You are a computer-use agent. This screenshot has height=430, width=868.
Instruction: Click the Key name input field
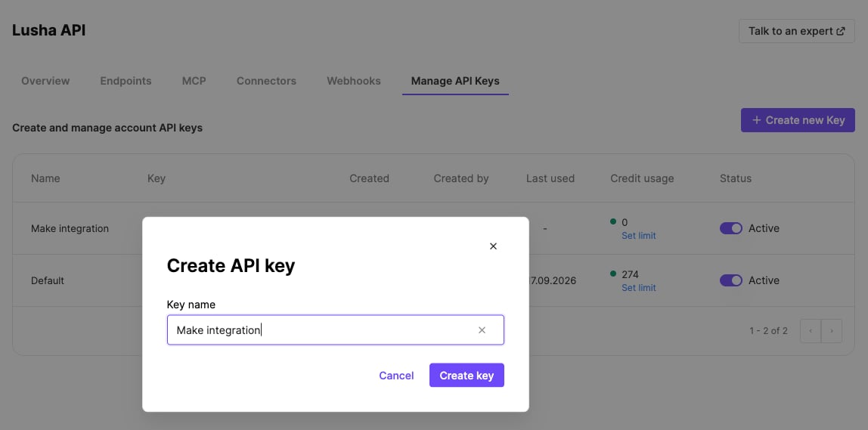pos(336,330)
